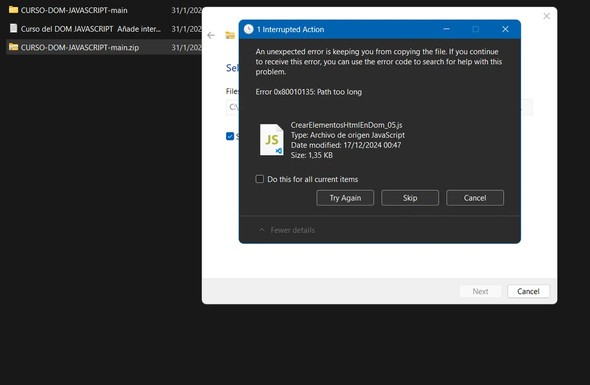
Task: Click the clock icon in Interrupted Action title
Action: (x=249, y=29)
